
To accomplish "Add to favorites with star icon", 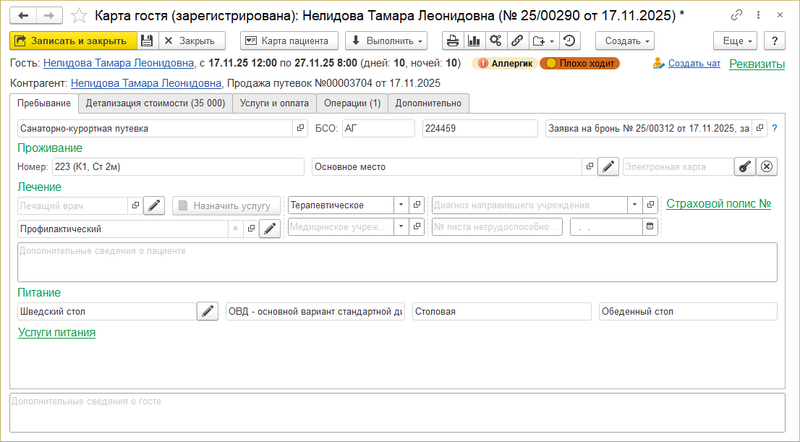I will (x=79, y=16).
